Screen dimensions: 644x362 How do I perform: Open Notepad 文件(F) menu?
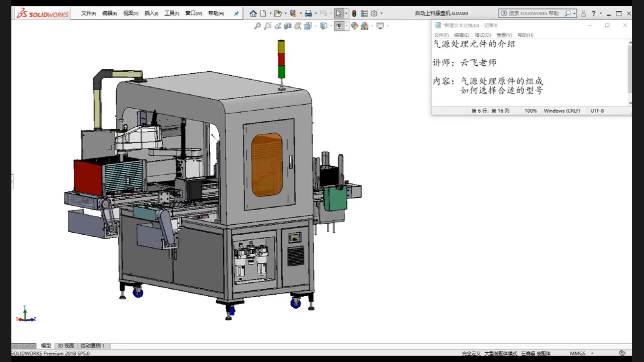[x=441, y=35]
